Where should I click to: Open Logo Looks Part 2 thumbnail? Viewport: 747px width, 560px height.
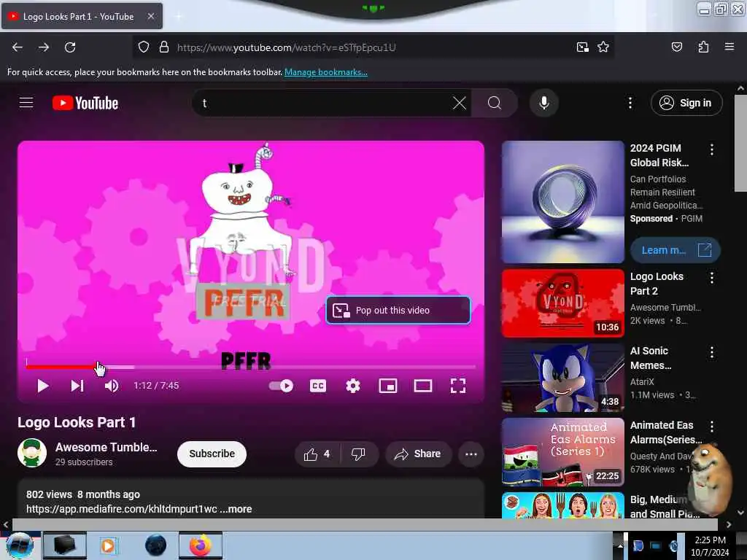click(x=563, y=303)
